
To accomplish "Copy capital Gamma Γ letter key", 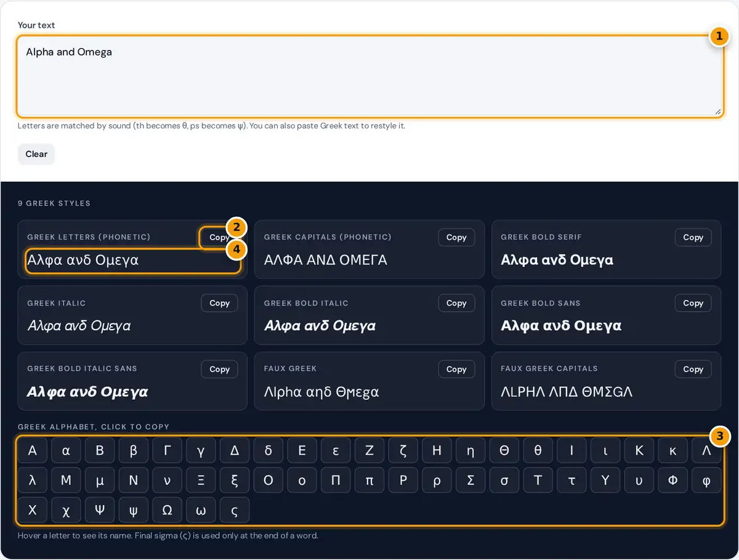I will pyautogui.click(x=167, y=450).
